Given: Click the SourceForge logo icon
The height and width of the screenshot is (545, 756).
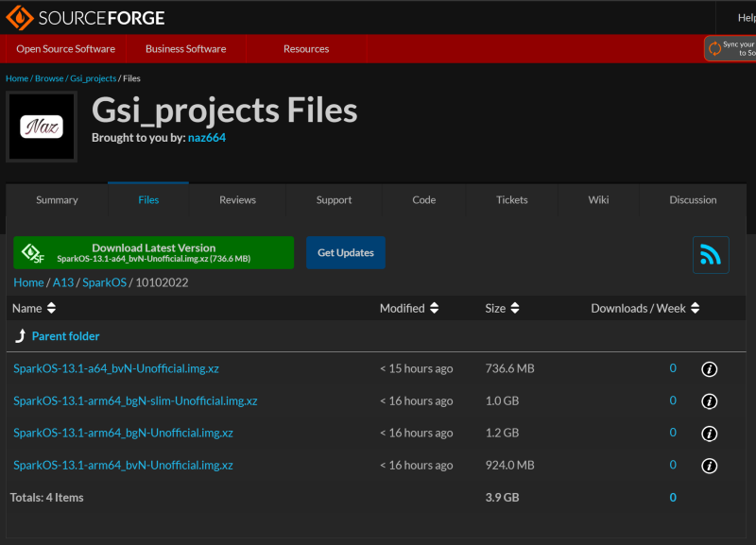Looking at the screenshot, I should 19,17.
